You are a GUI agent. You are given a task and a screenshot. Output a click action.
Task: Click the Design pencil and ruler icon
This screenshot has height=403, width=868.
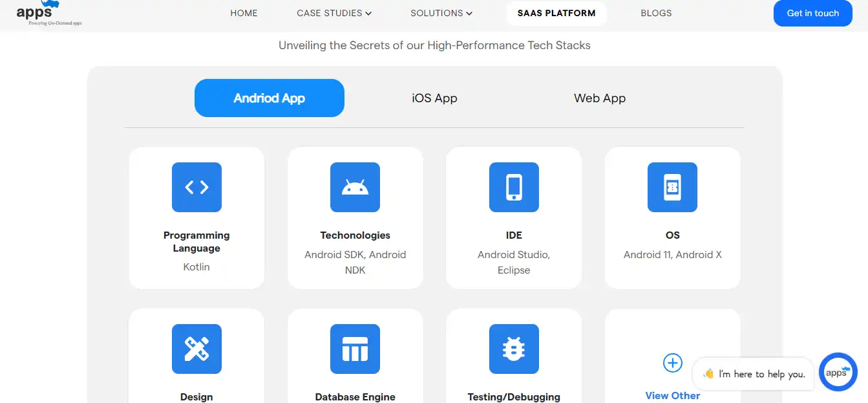point(196,349)
